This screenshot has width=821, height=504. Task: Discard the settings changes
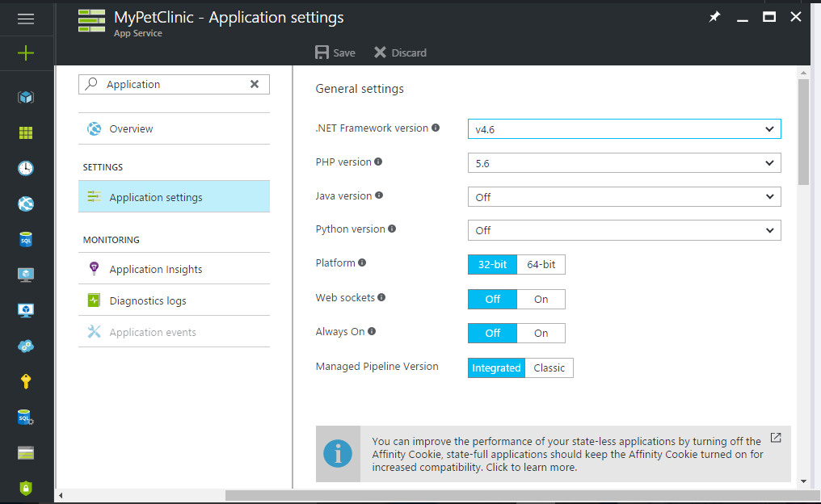tap(401, 52)
